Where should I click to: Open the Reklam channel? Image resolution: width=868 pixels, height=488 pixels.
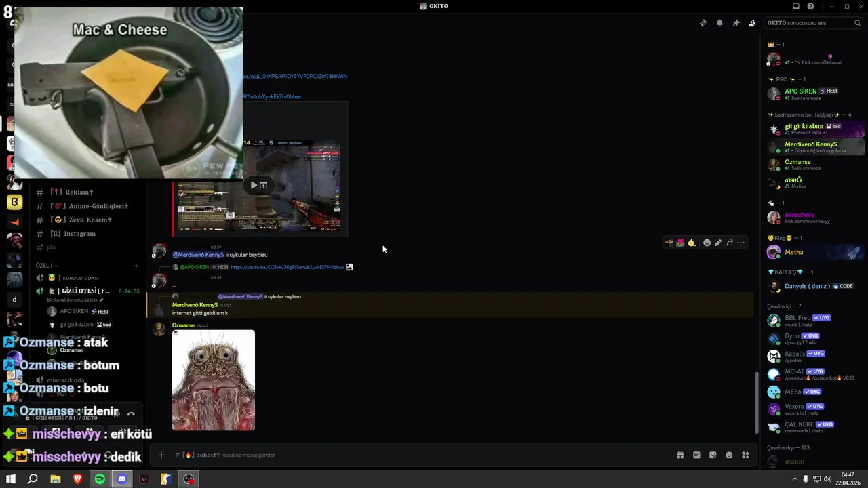pyautogui.click(x=71, y=192)
